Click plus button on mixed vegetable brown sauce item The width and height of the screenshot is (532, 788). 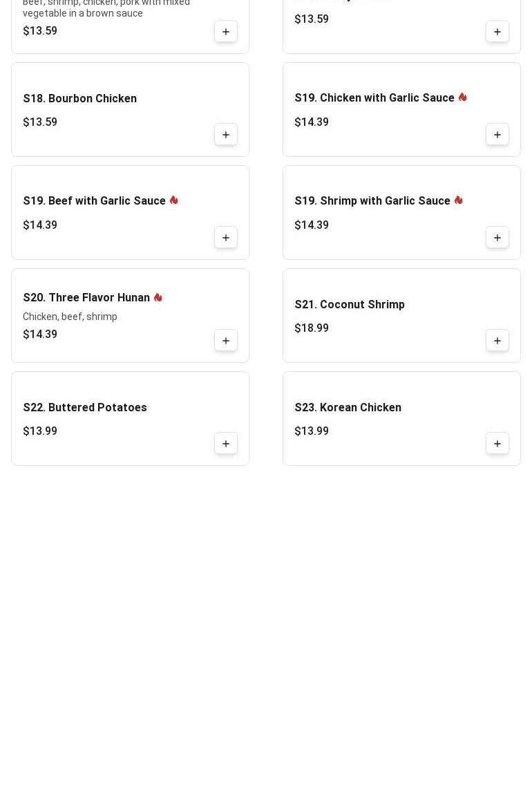225,32
